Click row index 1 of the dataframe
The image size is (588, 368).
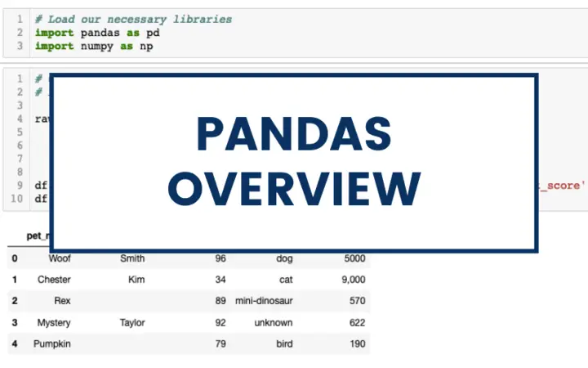(x=15, y=280)
